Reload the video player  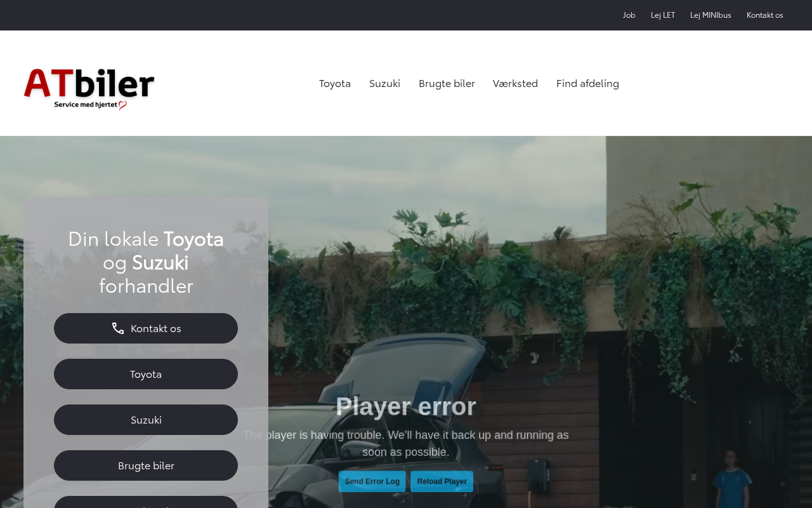[x=442, y=481]
